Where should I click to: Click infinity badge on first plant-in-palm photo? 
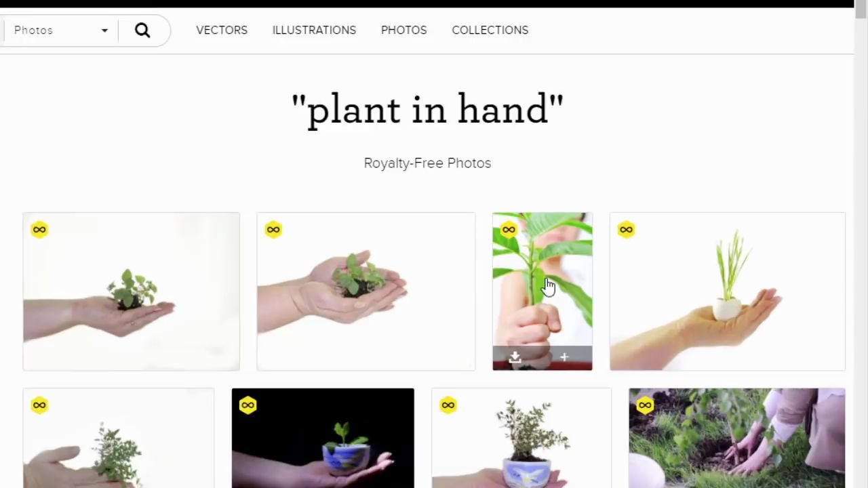(x=39, y=230)
